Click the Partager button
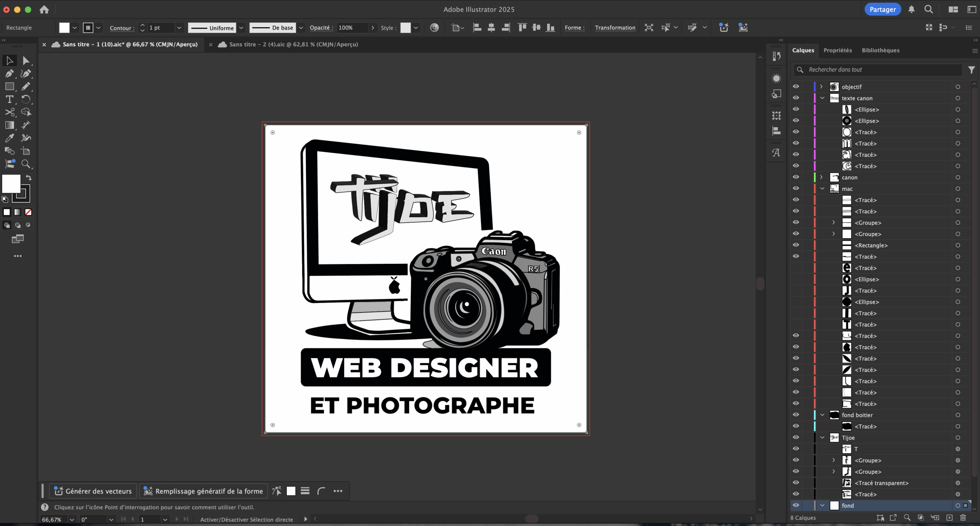This screenshot has height=526, width=980. [882, 10]
